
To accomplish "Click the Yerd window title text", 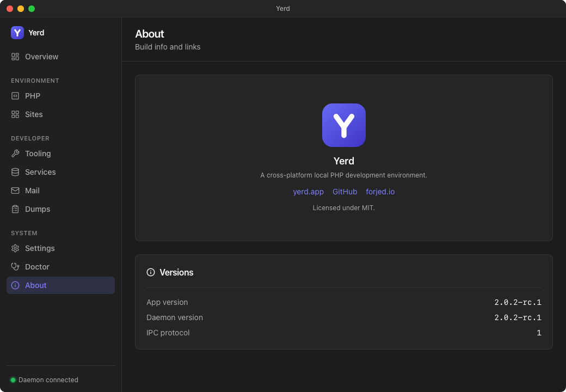I will (283, 8).
